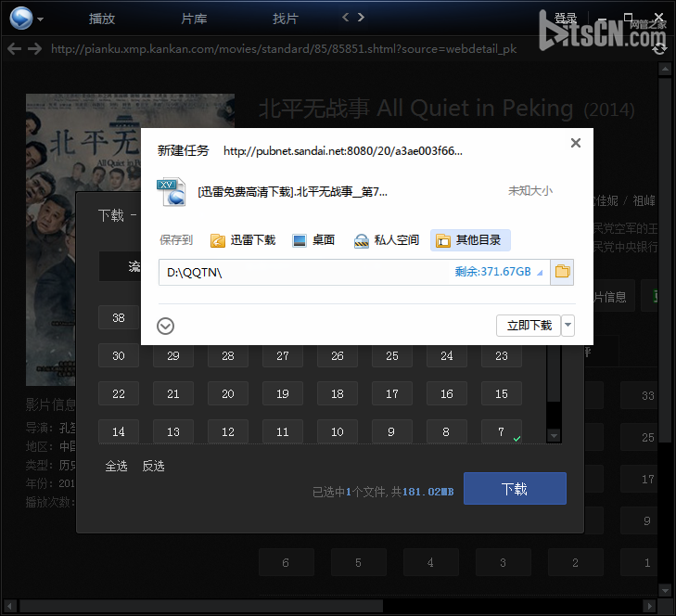Switch to the 播放 tab
The height and width of the screenshot is (616, 676).
(x=102, y=19)
